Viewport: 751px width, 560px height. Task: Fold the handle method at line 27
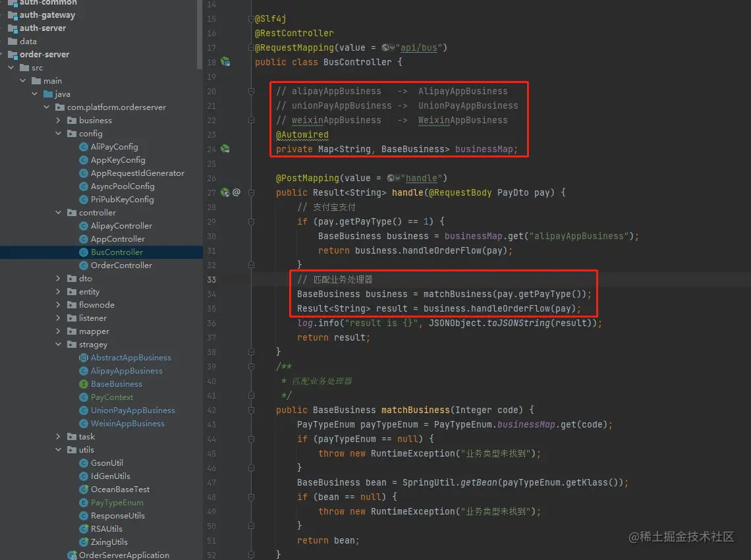pos(251,192)
